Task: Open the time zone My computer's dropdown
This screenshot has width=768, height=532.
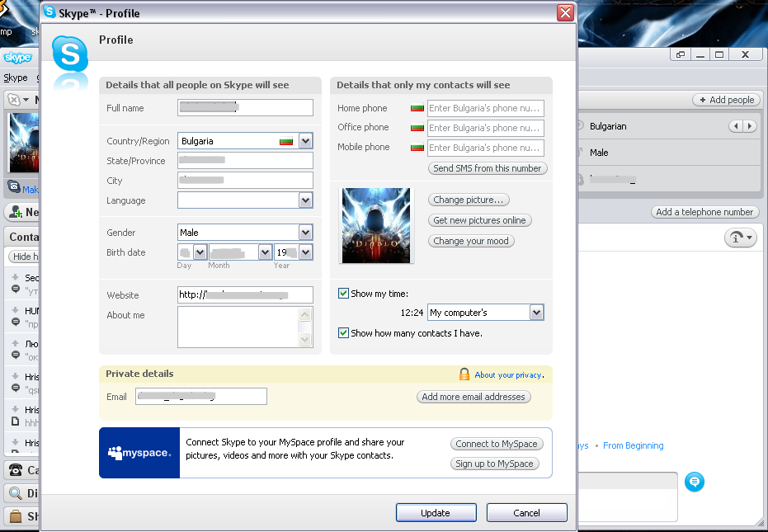Action: (x=536, y=313)
